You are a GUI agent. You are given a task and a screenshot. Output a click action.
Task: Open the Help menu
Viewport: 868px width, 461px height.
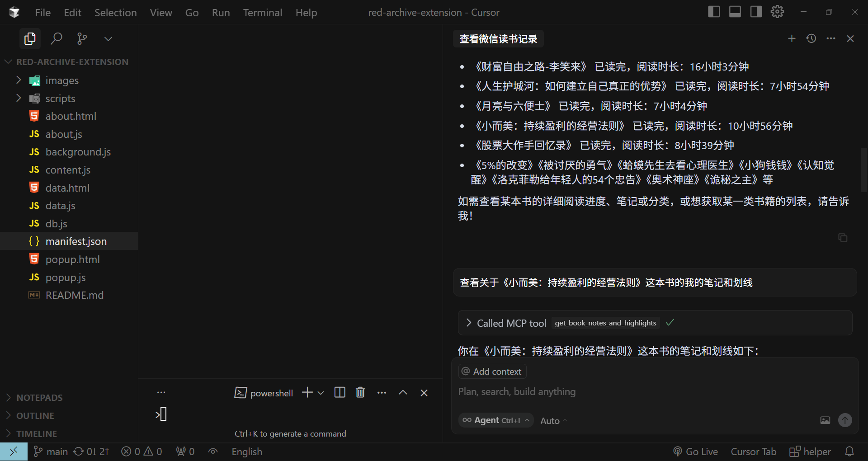click(306, 13)
